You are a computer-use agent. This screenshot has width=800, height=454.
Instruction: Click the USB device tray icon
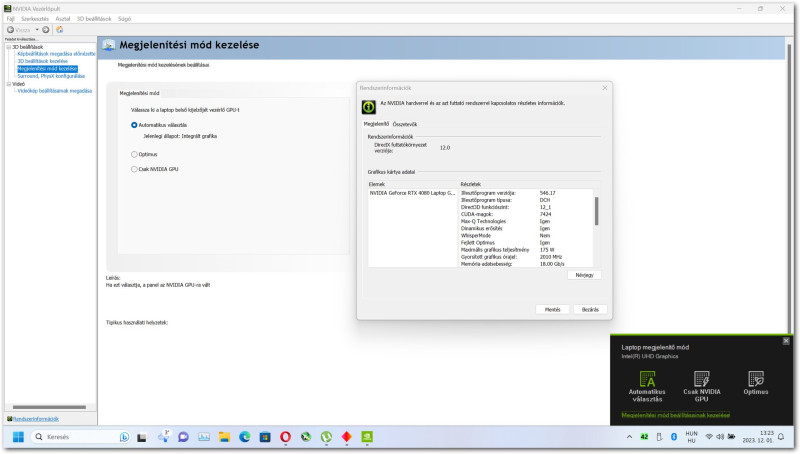(x=659, y=437)
